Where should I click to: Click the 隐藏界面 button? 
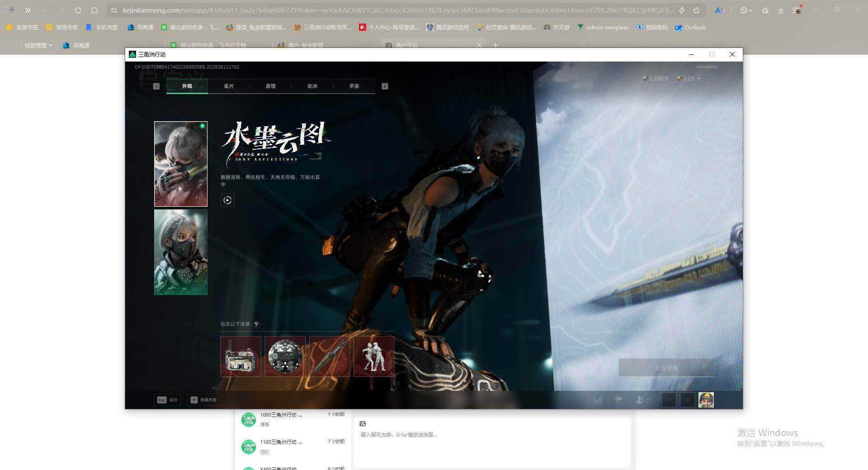click(x=203, y=400)
